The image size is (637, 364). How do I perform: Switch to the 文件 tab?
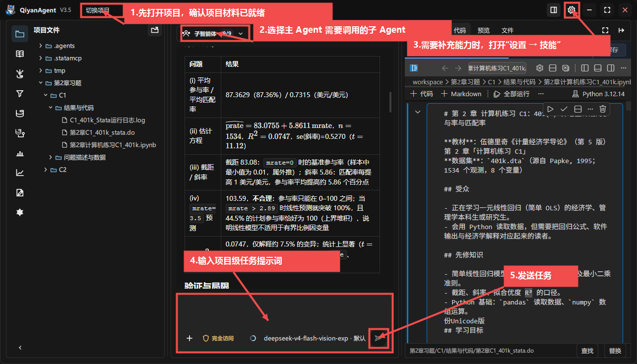pyautogui.click(x=508, y=30)
